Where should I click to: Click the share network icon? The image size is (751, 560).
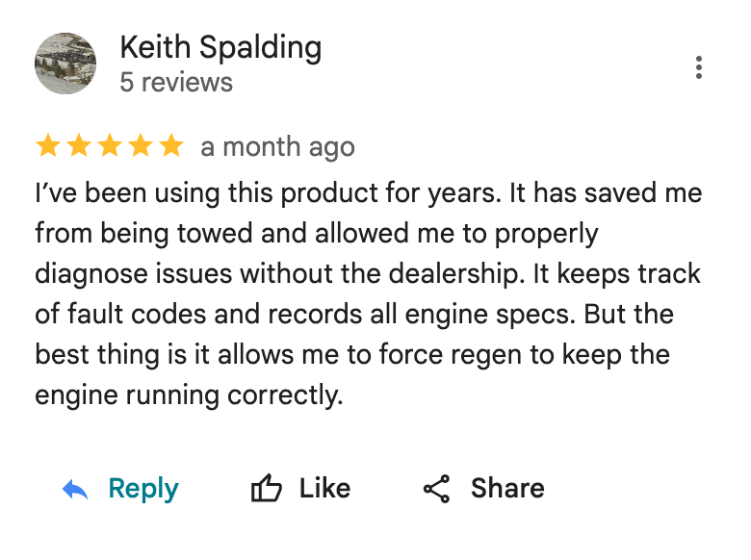(x=437, y=489)
